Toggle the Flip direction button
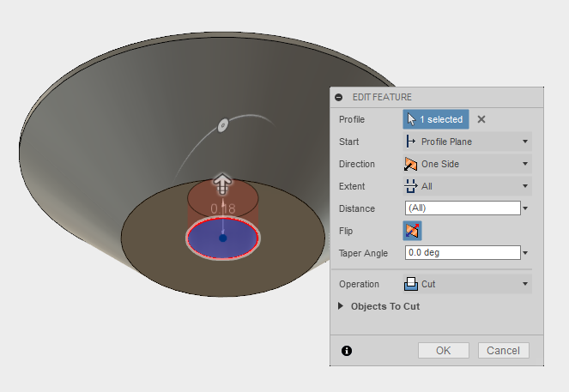The width and height of the screenshot is (569, 392). [412, 231]
